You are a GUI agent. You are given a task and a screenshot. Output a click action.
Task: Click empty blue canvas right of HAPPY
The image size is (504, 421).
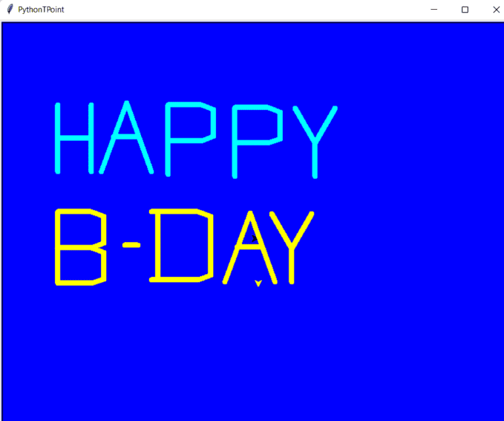(x=420, y=138)
